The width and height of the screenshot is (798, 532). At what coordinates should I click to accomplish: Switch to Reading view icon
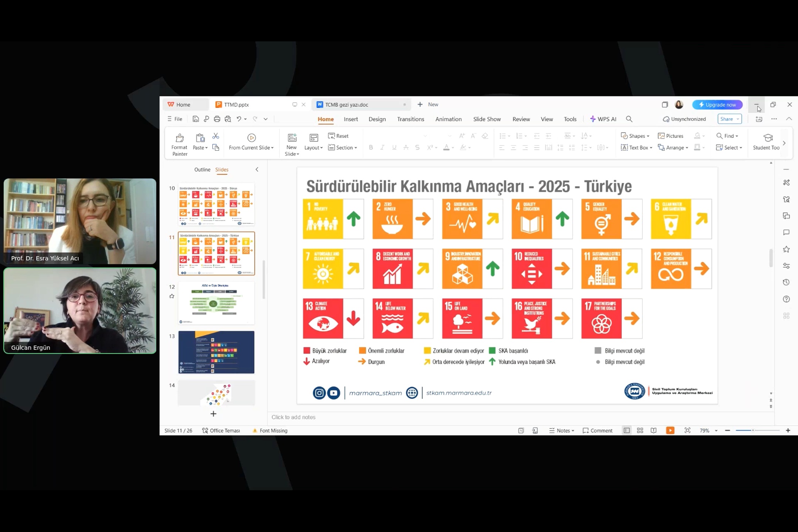click(x=654, y=430)
